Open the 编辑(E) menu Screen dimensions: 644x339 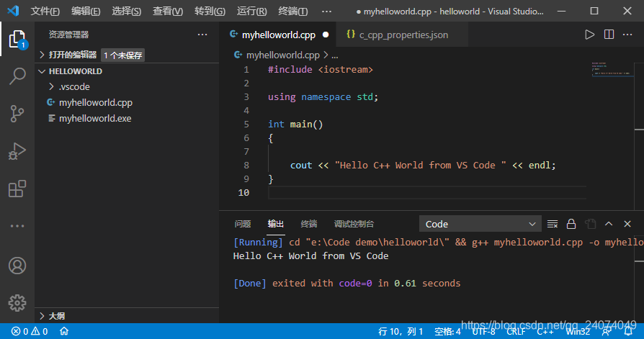[86, 11]
